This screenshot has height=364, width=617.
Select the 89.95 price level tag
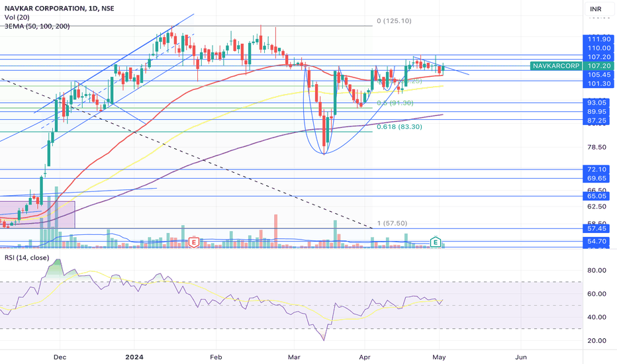pos(596,112)
